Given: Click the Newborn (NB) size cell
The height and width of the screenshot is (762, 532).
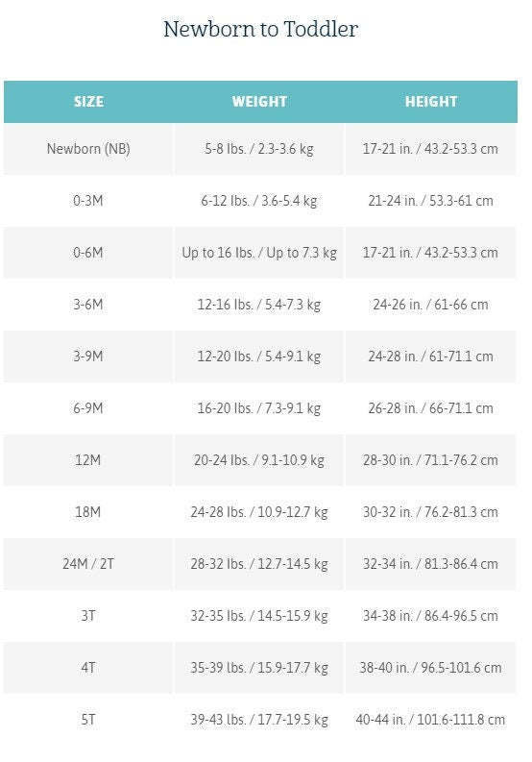Looking at the screenshot, I should [88, 149].
